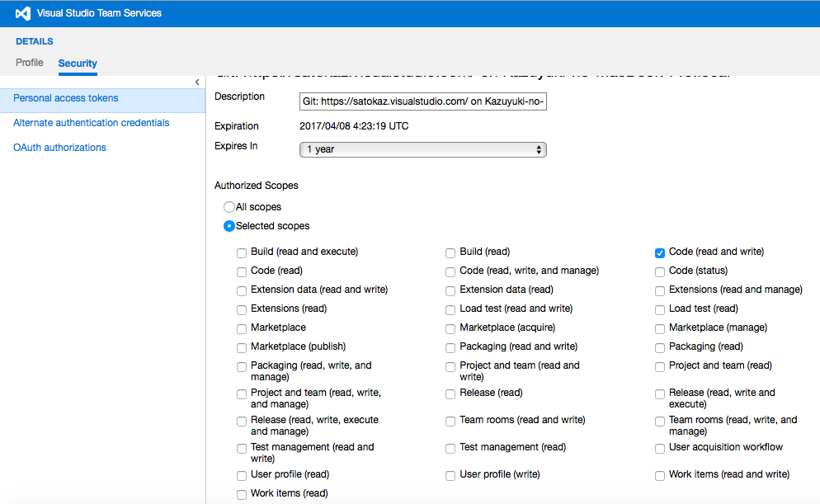Check the Packaging (read and write) scope
The image size is (820, 504).
(450, 347)
